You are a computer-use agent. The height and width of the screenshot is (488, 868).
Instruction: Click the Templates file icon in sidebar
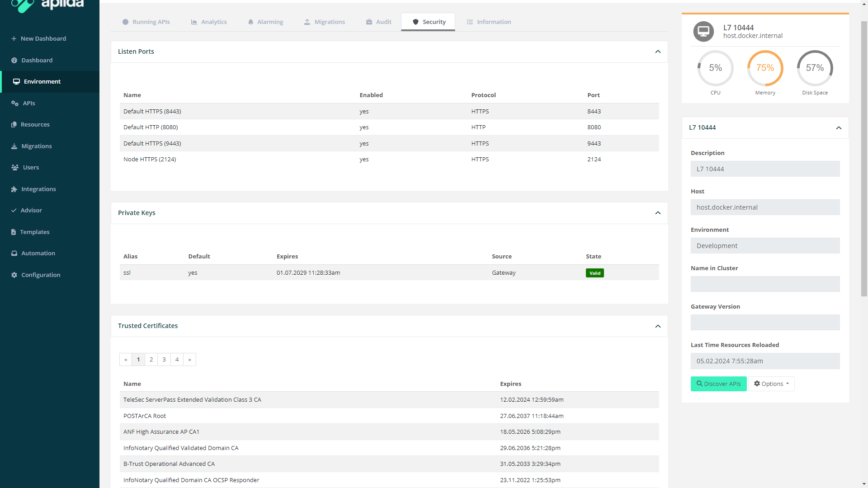14,232
